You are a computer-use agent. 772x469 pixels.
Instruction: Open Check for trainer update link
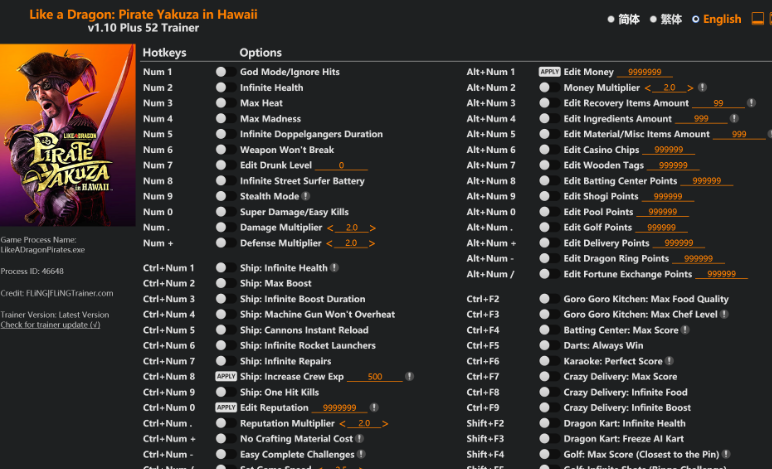pyautogui.click(x=50, y=325)
